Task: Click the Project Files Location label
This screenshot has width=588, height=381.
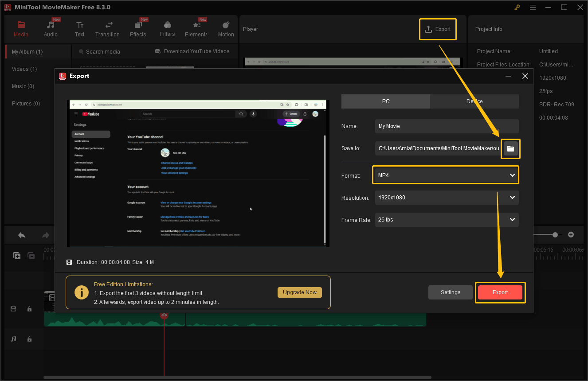Action: pyautogui.click(x=504, y=65)
